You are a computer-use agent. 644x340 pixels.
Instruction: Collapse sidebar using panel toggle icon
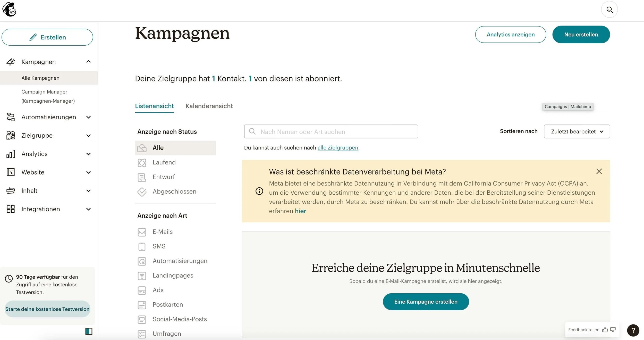(89, 331)
